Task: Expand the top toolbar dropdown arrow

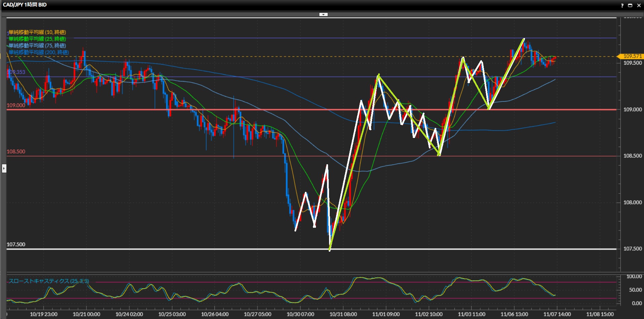Action: [x=323, y=14]
